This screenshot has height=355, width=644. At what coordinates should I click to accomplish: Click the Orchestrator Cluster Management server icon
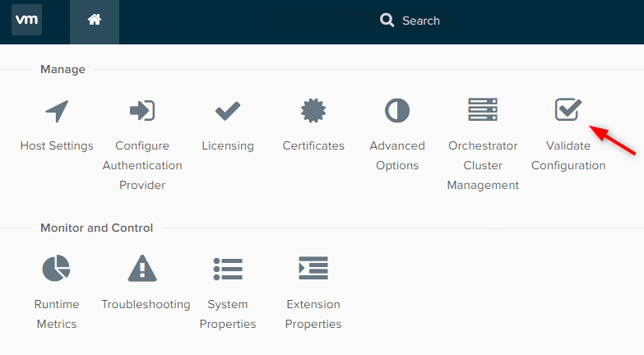click(483, 109)
